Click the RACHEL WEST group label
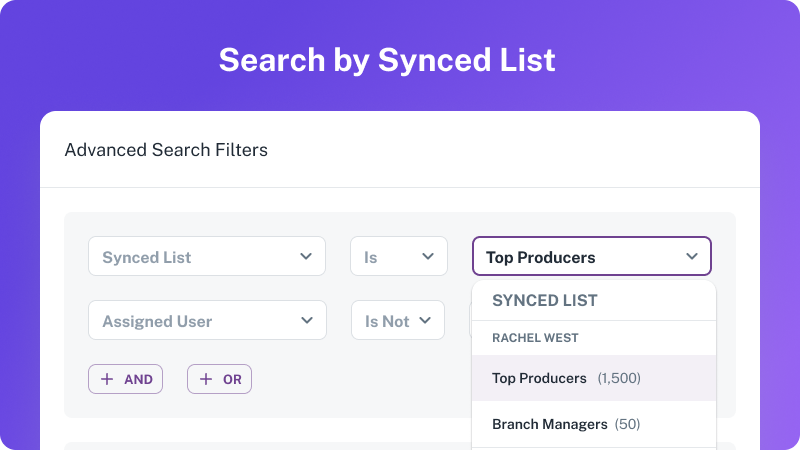Viewport: 800px width, 450px height. pos(535,338)
